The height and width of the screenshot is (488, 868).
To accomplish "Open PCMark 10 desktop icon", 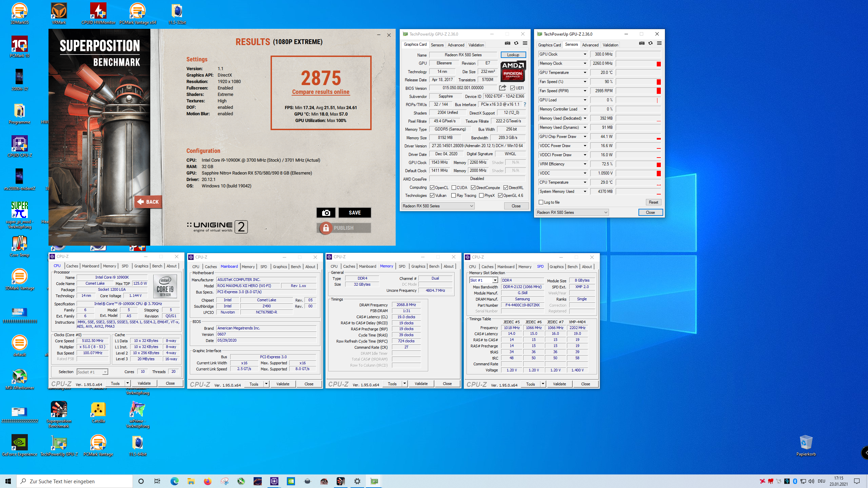I will tap(19, 47).
